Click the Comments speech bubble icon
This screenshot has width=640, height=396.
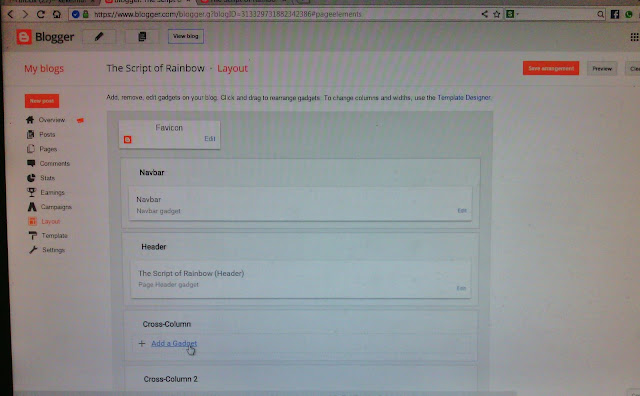click(x=31, y=163)
